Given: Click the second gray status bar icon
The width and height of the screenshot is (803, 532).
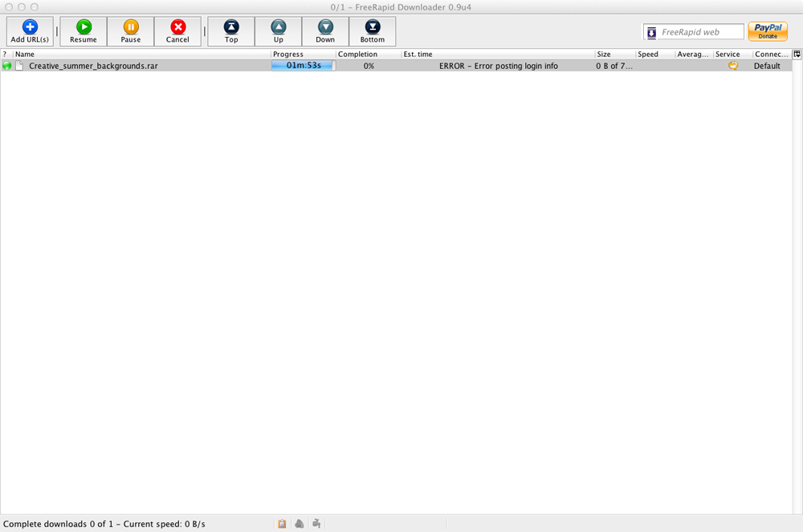Looking at the screenshot, I should (x=300, y=524).
